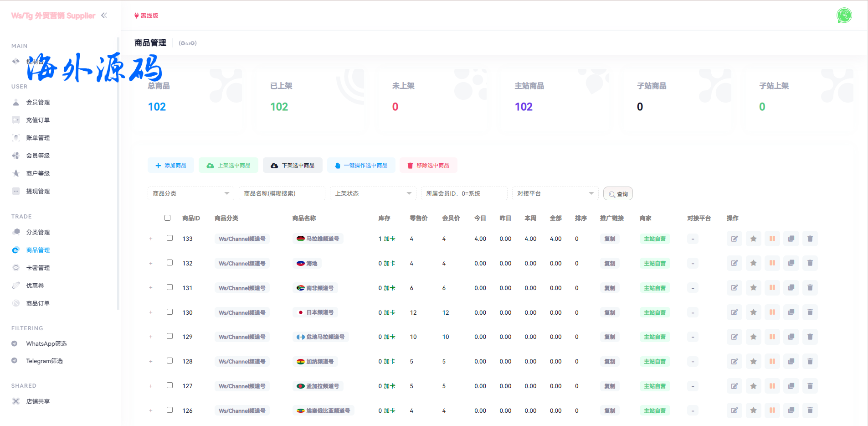This screenshot has width=868, height=426.
Task: Click copy icon for product 130
Action: pos(791,312)
